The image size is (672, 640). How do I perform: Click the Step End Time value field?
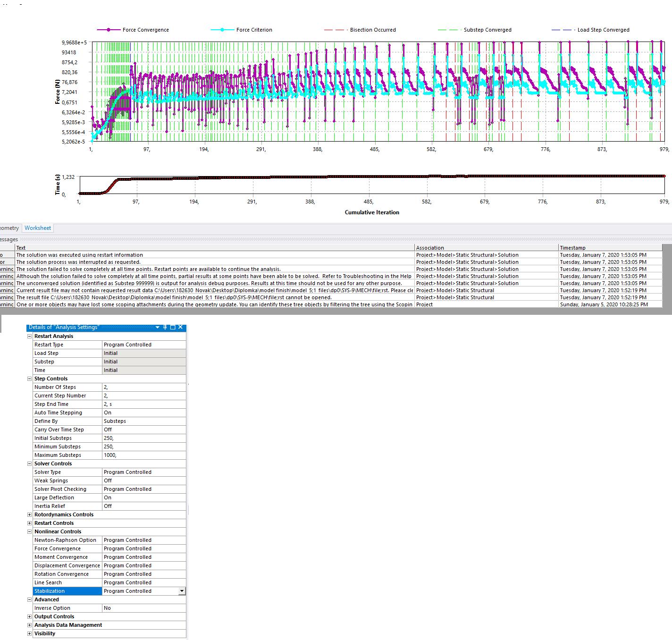tap(144, 404)
